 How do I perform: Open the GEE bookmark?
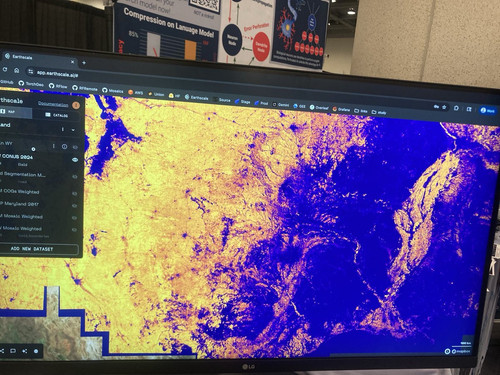point(299,106)
